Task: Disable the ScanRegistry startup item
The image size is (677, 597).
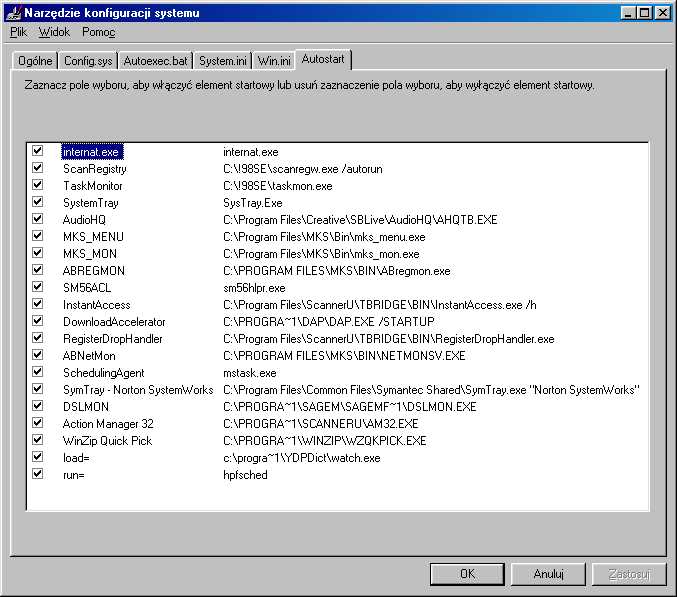Action: 38,168
